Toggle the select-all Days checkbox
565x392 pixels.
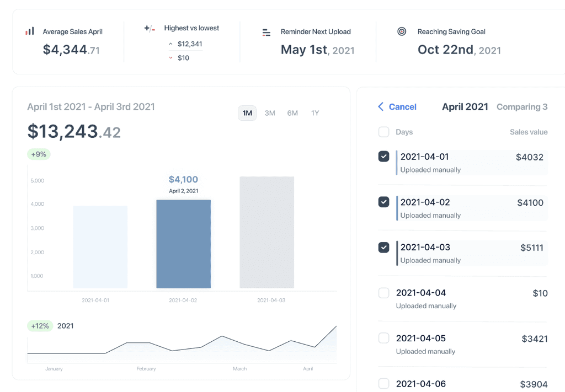pyautogui.click(x=384, y=132)
